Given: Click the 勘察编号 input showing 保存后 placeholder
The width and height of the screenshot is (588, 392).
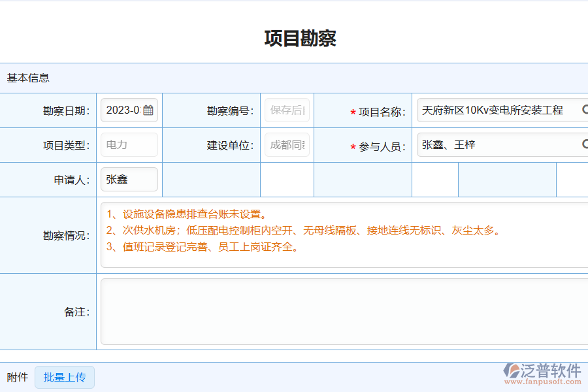Looking at the screenshot, I should [287, 110].
